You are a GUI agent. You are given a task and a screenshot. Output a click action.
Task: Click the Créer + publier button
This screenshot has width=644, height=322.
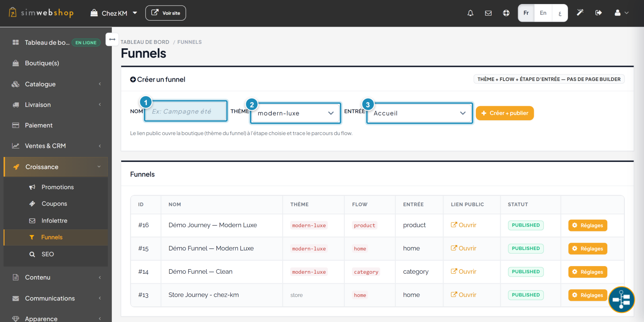[505, 113]
